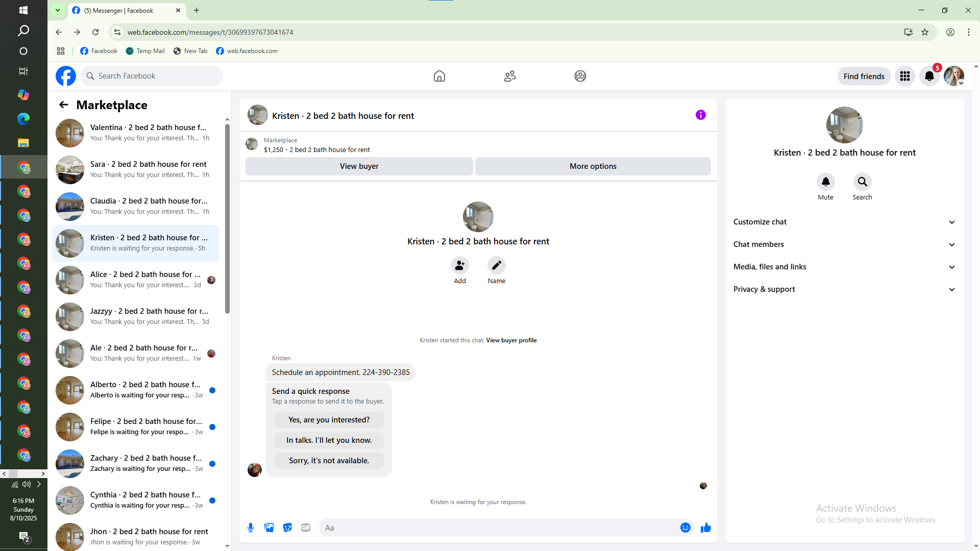The image size is (980, 551).
Task: Click the View buyer button
Action: pyautogui.click(x=359, y=166)
